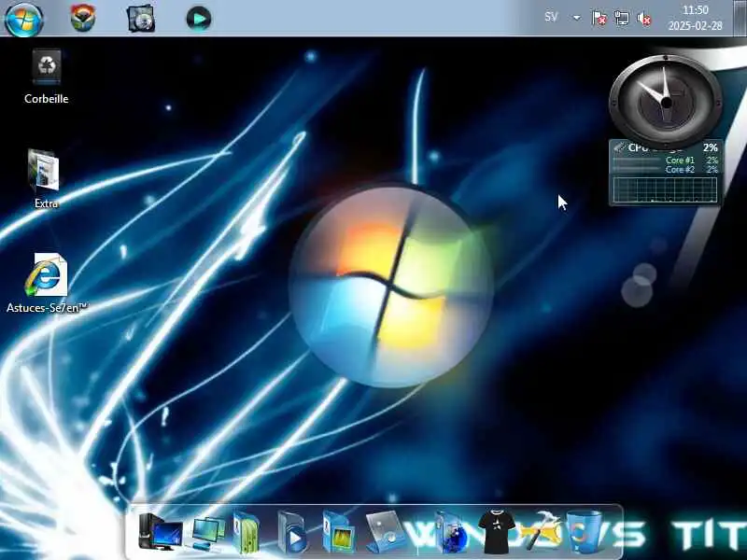Open the clock showing 11:50

696,10
